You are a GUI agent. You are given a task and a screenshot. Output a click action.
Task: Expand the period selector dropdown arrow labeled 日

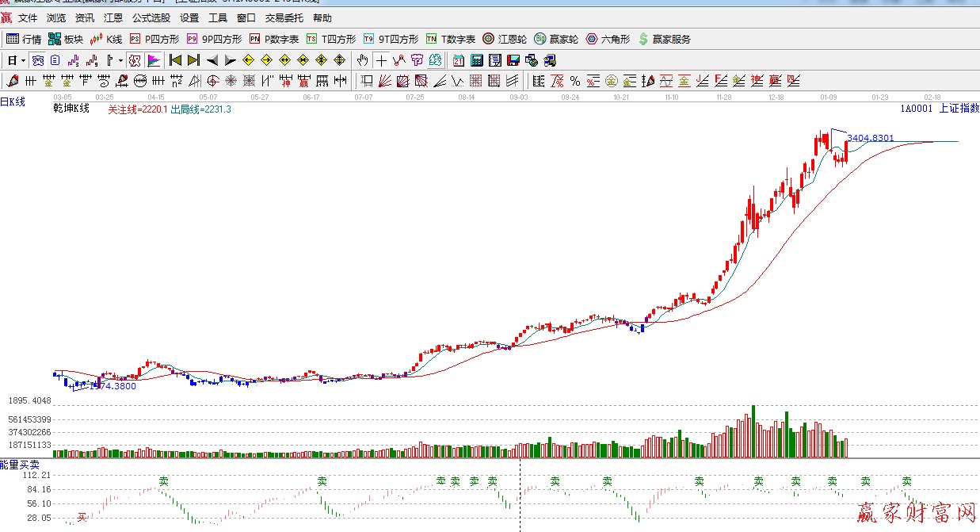coord(23,60)
